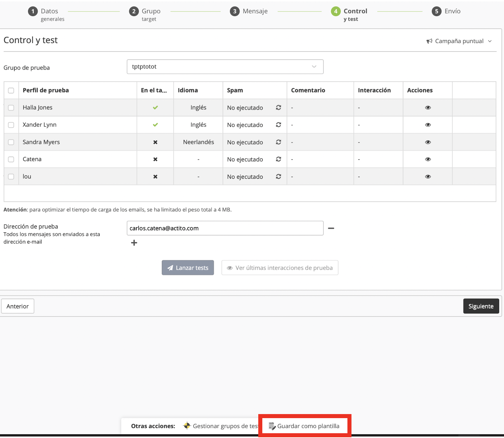Remove test address with minus icon
504x438 pixels.
point(331,228)
